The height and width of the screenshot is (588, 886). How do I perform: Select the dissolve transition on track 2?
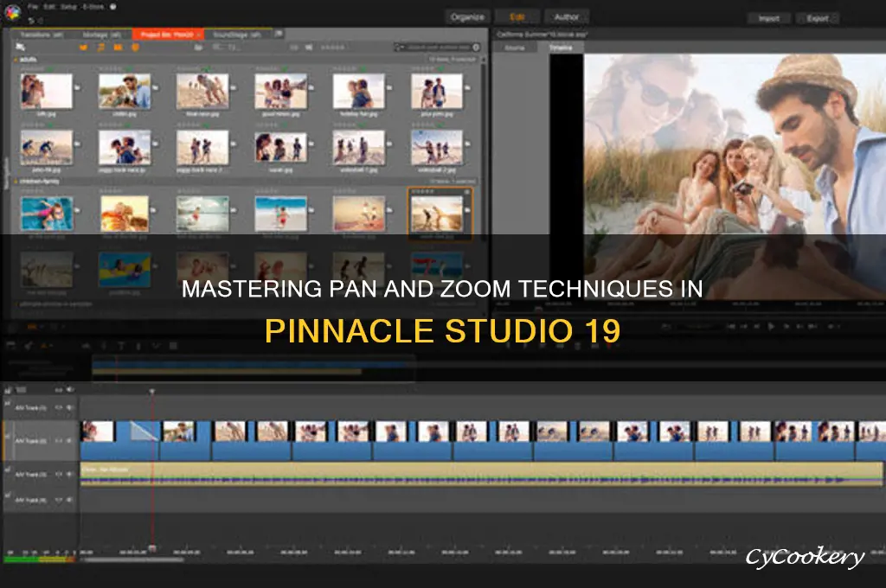144,431
